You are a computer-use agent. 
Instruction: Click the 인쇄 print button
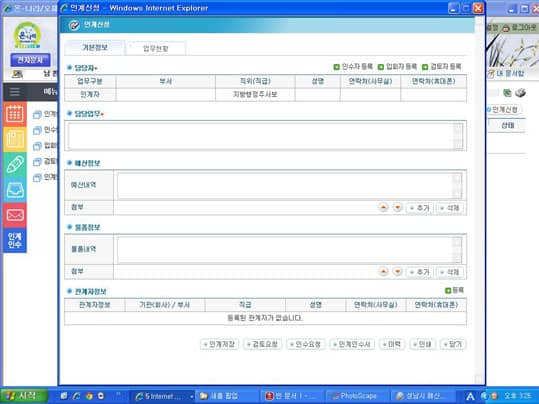click(x=422, y=344)
